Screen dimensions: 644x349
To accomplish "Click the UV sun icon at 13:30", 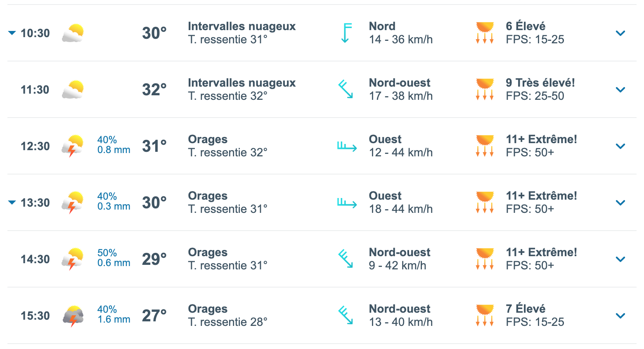I will 485,203.
